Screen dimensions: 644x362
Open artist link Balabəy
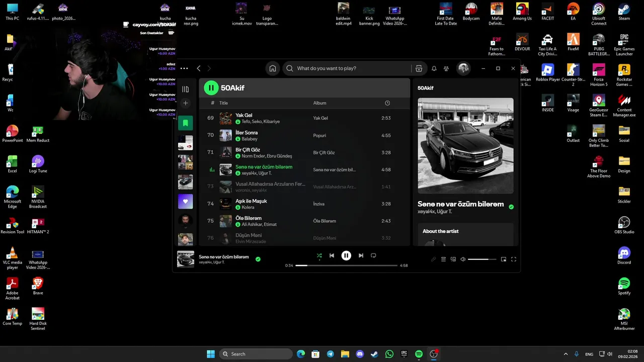(250, 139)
